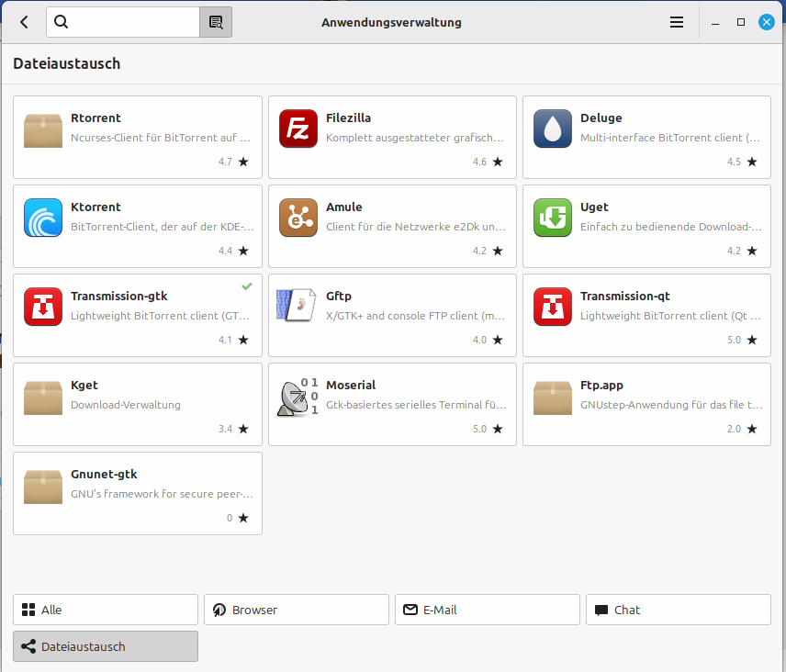Click Kget Download-Verwaltung description
786x672 pixels.
coord(125,405)
